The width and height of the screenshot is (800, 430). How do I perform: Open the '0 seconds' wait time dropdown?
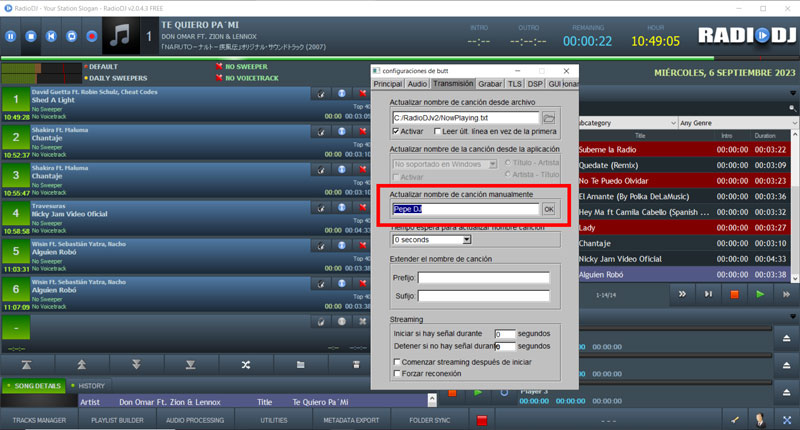pos(467,240)
